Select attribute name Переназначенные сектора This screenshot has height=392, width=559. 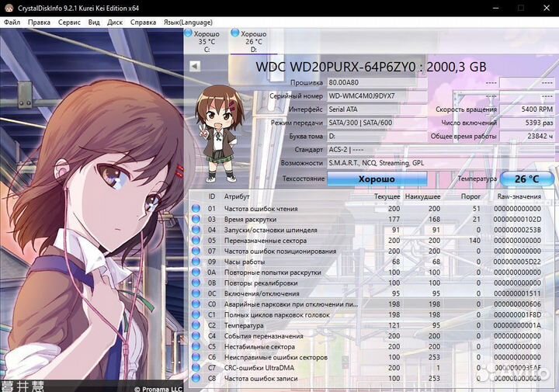[x=266, y=241]
